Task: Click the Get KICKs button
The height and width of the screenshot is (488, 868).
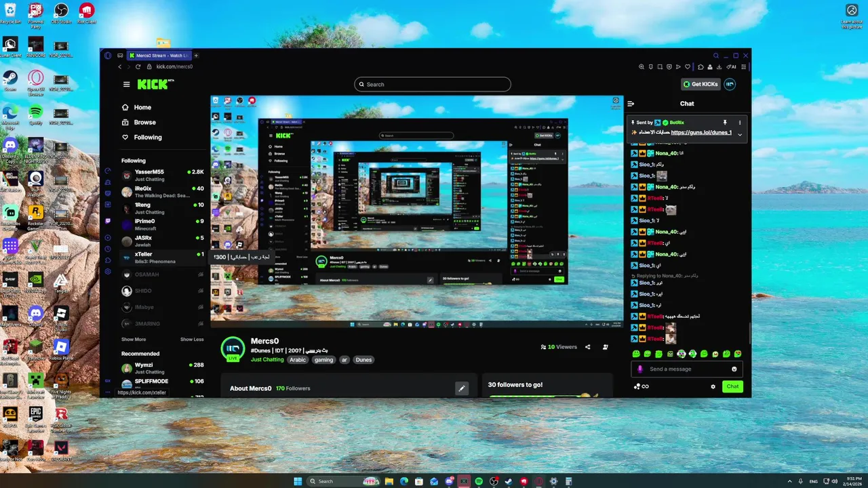Action: point(701,84)
